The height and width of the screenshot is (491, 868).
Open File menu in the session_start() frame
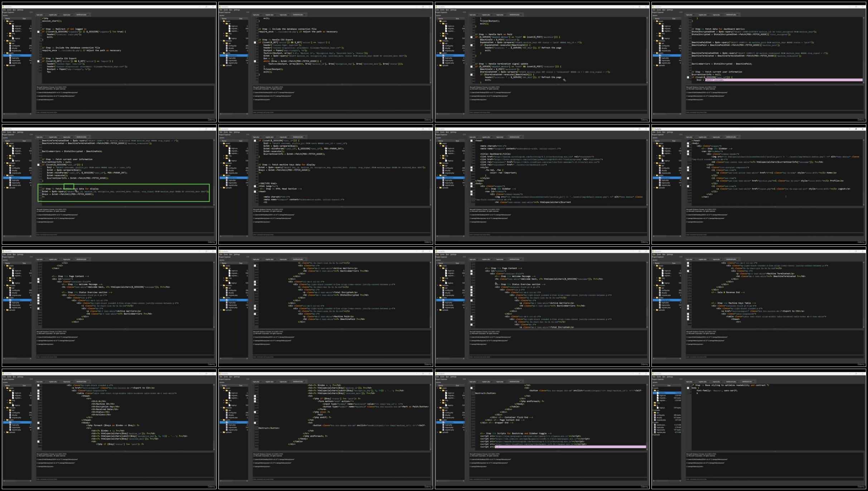[x=4, y=10]
